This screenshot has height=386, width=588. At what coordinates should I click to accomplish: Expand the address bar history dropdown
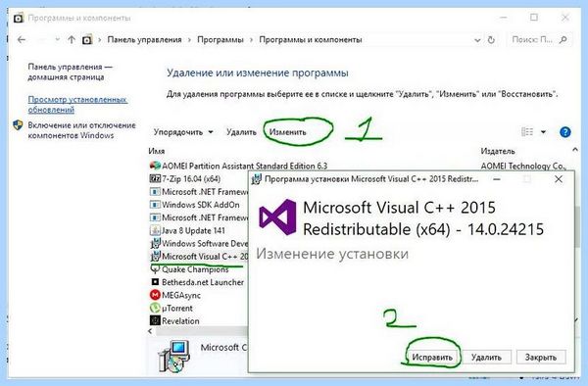[x=477, y=40]
